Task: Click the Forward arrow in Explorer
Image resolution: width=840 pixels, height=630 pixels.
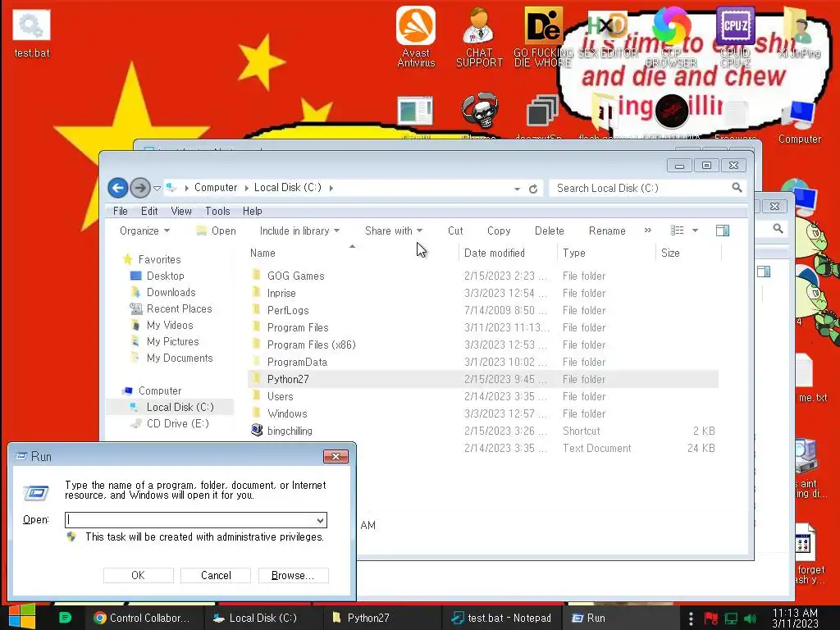Action: [139, 188]
